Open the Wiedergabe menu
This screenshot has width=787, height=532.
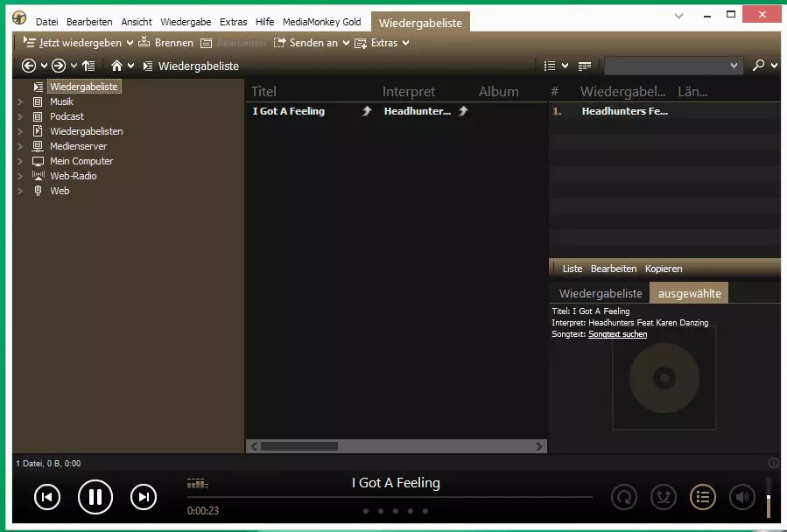[186, 22]
